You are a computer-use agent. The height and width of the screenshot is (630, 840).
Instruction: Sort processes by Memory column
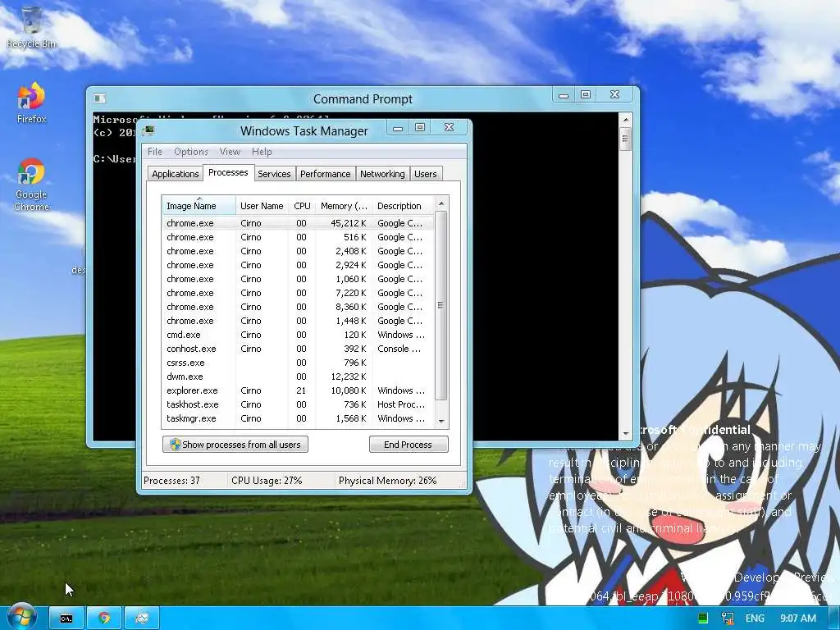pyautogui.click(x=344, y=206)
